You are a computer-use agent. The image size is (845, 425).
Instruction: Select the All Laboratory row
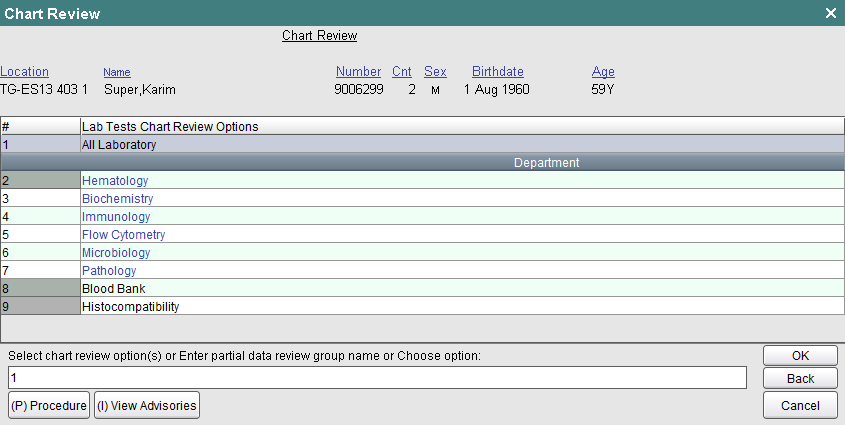pyautogui.click(x=422, y=144)
